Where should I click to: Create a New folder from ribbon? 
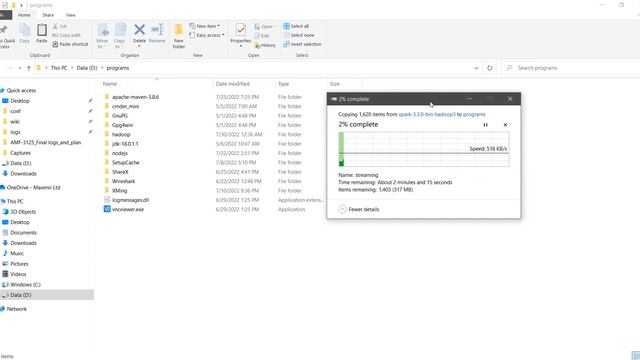tap(179, 36)
